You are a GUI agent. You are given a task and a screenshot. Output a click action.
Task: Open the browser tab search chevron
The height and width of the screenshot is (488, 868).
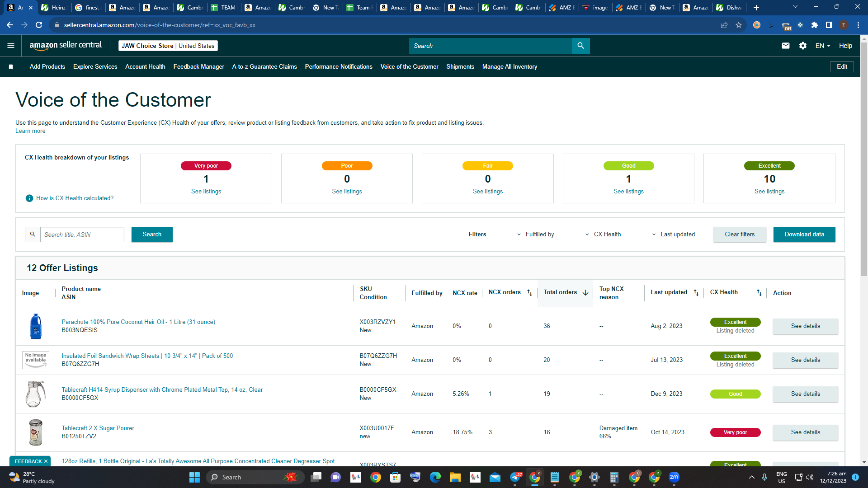pos(795,7)
